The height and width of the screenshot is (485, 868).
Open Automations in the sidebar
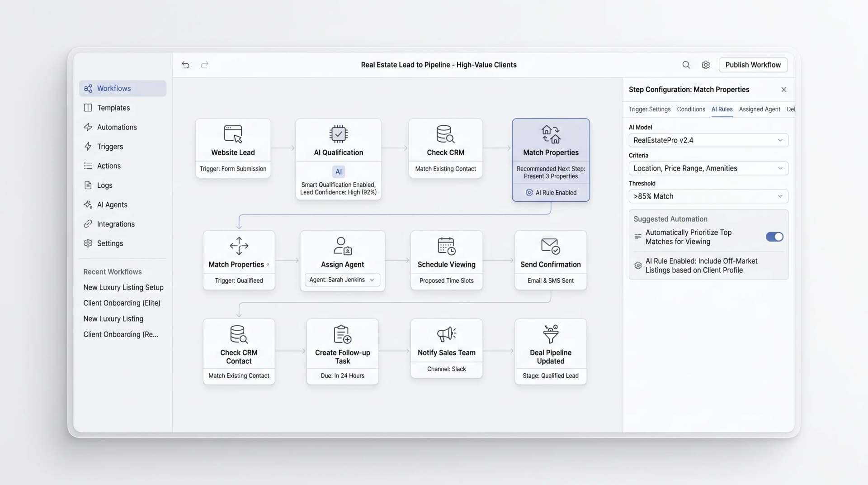[x=123, y=127]
